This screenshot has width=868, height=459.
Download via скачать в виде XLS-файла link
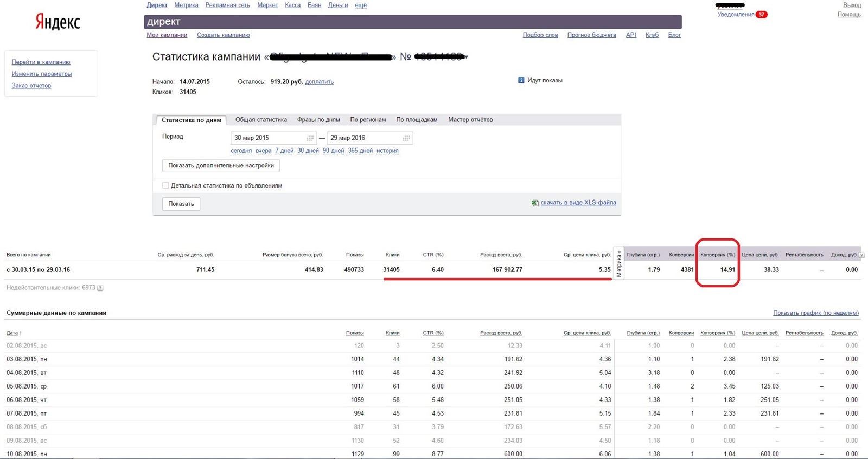pos(578,203)
